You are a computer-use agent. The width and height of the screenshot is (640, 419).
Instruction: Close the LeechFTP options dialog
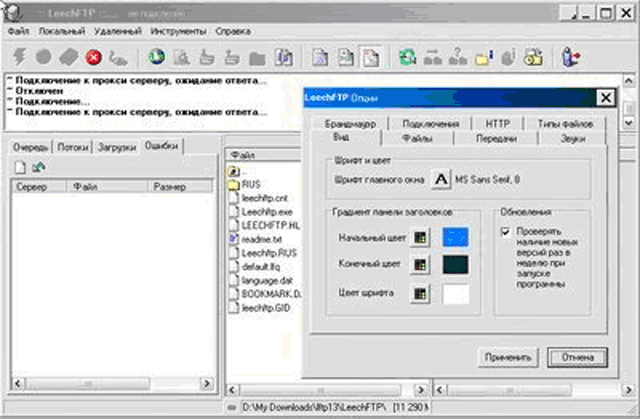coord(606,98)
